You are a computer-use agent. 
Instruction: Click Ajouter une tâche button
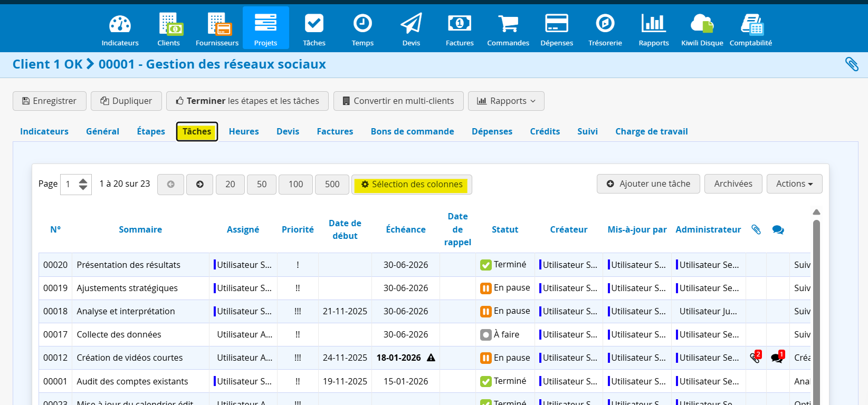click(x=648, y=184)
